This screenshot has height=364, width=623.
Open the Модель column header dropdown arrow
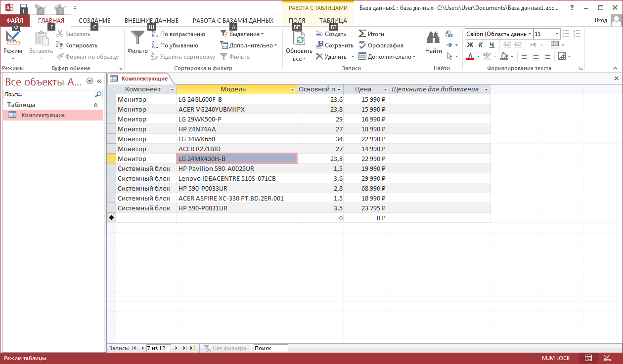click(292, 89)
